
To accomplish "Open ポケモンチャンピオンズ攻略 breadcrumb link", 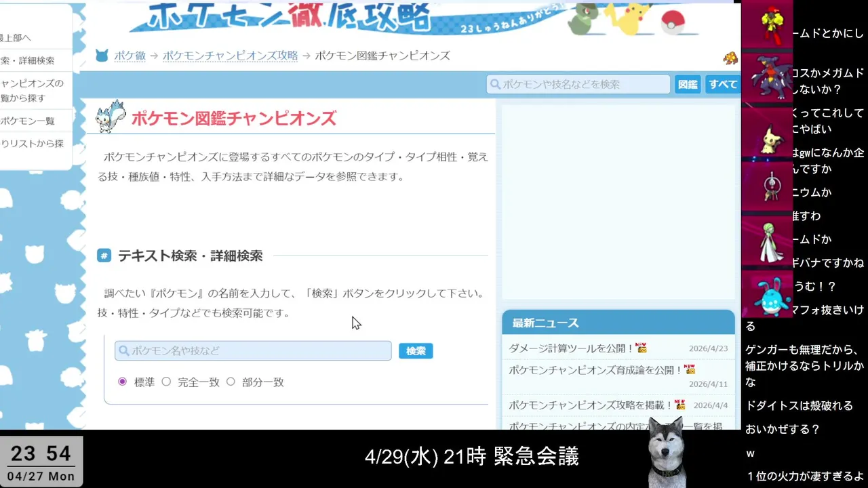I will click(x=230, y=56).
